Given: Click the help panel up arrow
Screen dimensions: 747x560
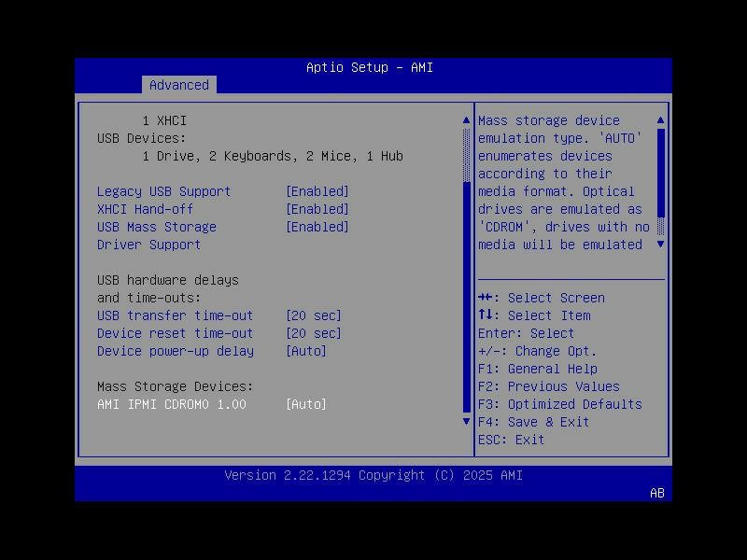Looking at the screenshot, I should (659, 119).
